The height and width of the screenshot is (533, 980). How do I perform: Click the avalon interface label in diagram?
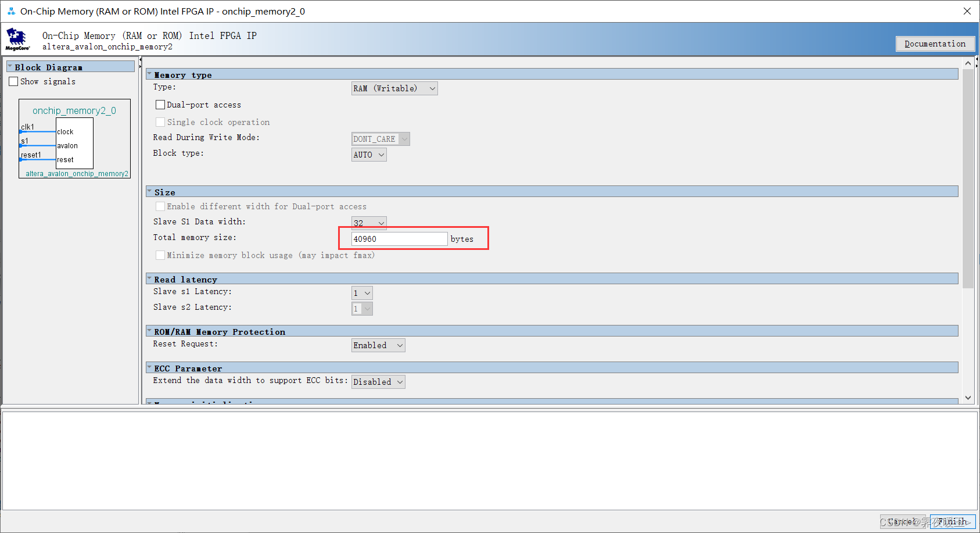click(67, 146)
